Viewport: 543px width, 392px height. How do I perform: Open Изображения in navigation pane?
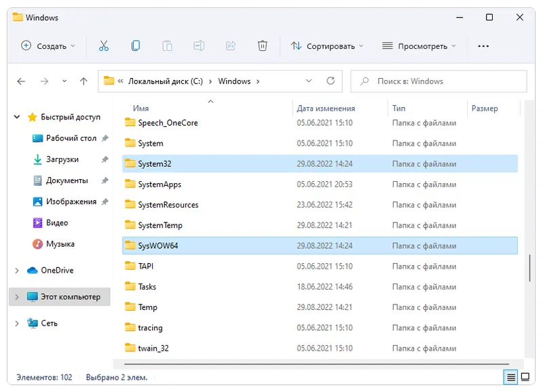click(71, 201)
